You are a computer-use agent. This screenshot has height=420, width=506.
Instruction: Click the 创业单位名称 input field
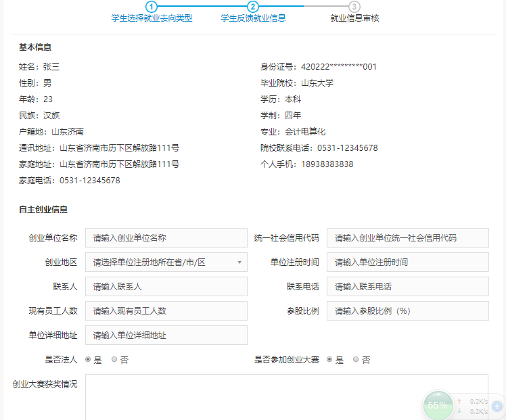point(166,237)
